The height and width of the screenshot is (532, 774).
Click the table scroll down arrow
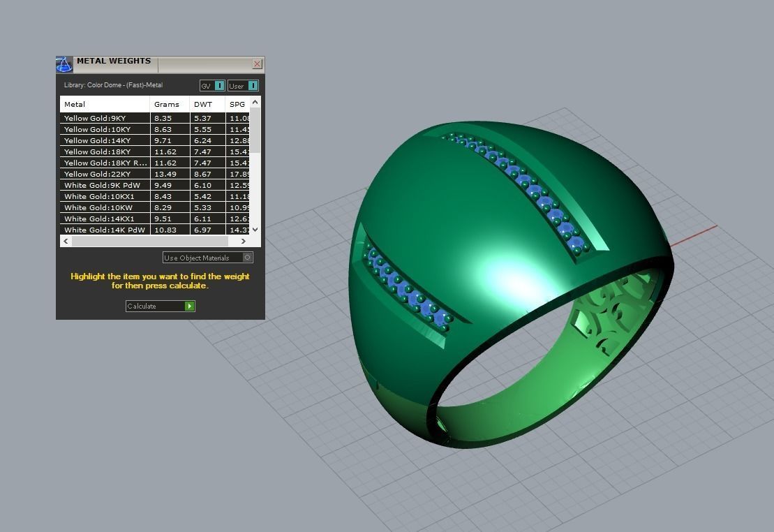(255, 229)
